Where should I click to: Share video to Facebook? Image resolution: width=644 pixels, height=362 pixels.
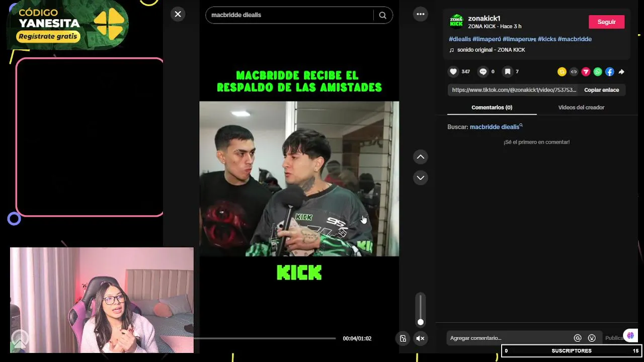609,72
